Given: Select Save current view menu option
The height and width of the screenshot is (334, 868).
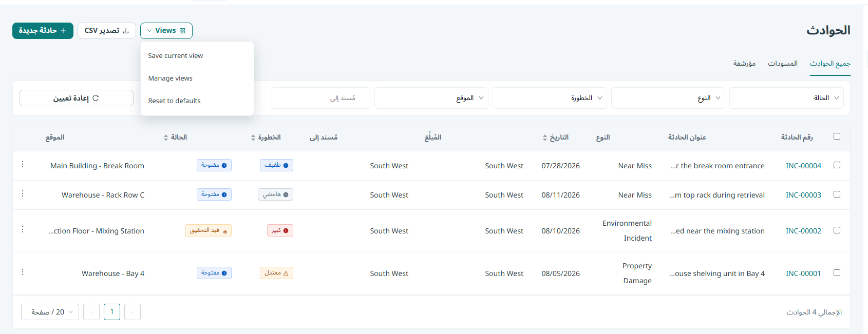Looking at the screenshot, I should [197, 56].
